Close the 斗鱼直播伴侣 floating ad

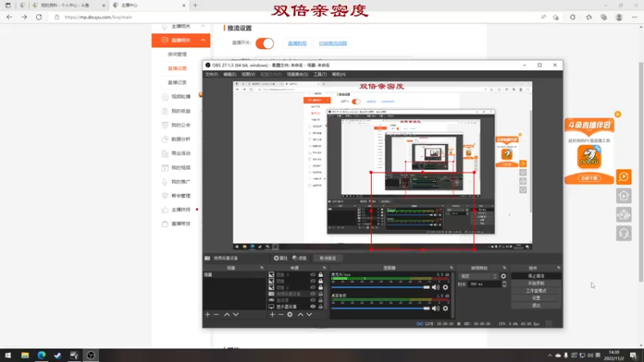click(617, 114)
